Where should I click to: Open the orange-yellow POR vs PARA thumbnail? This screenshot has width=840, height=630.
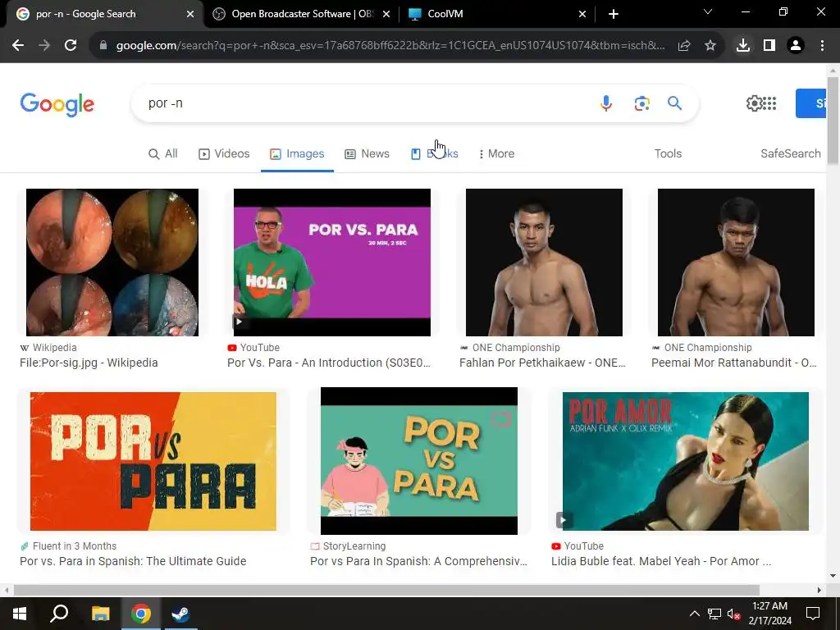153,461
